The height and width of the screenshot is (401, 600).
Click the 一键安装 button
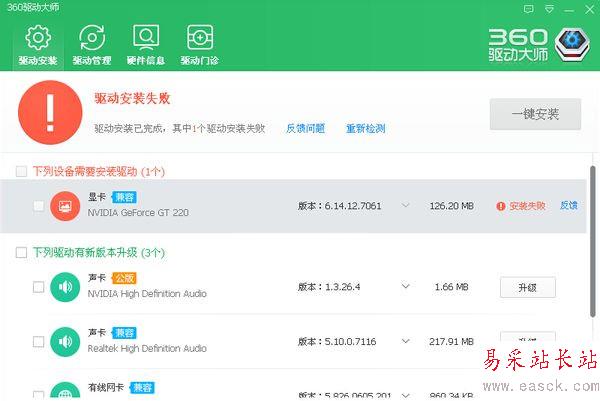click(535, 114)
